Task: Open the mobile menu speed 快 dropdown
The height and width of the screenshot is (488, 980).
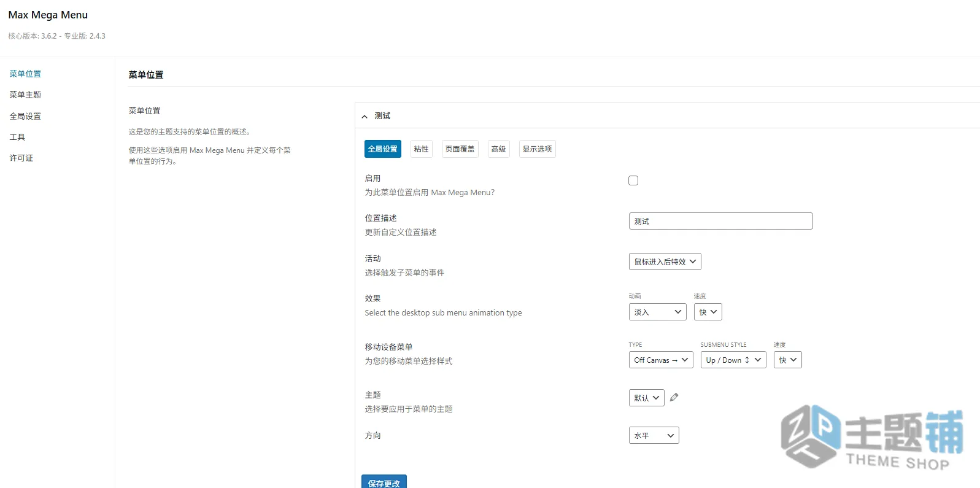Action: coord(787,360)
